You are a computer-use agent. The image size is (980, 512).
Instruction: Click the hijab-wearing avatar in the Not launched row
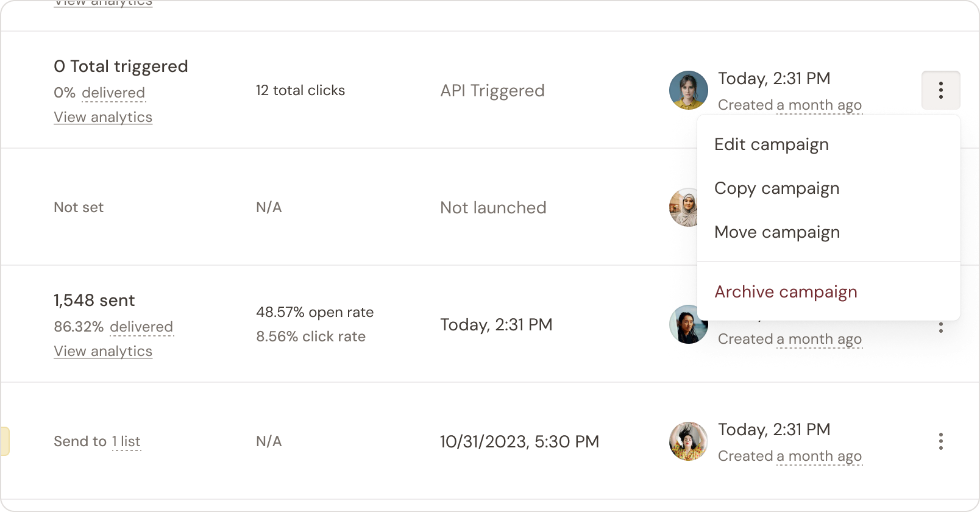(684, 207)
